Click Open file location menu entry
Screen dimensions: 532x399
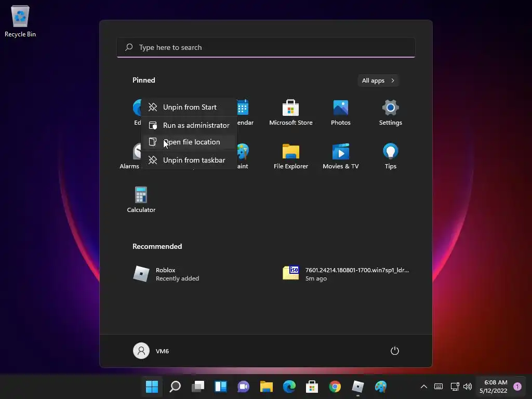point(189,142)
